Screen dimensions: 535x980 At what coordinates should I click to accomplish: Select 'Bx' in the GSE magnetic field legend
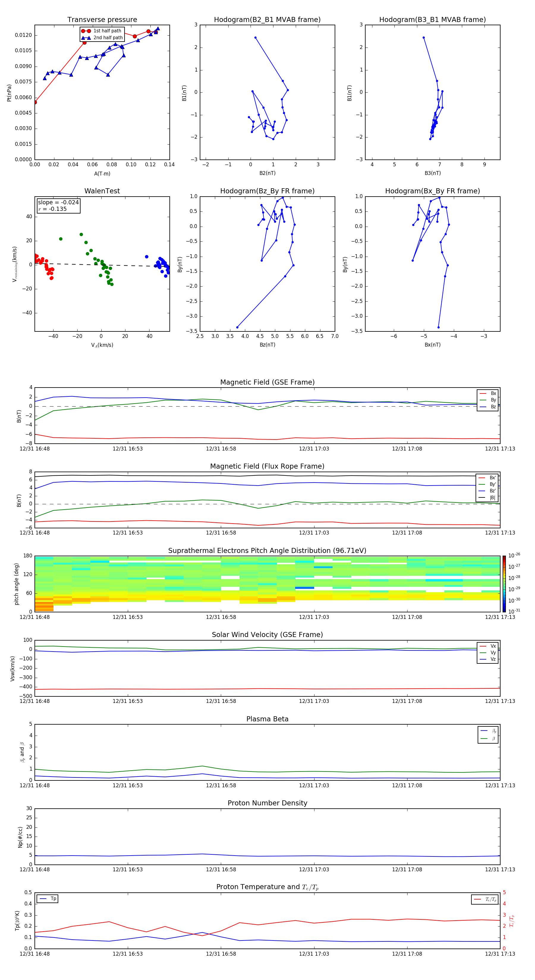[x=488, y=393]
